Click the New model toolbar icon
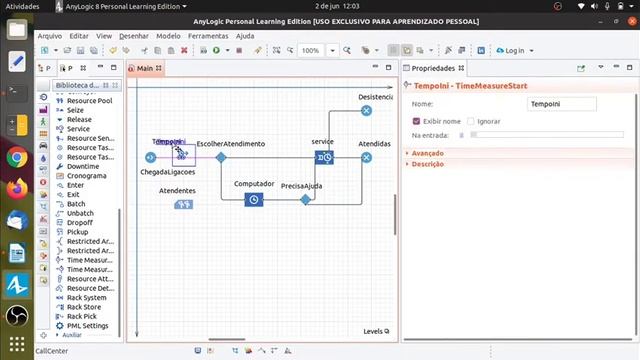Screen dimensions: 640x360 coord(44,50)
